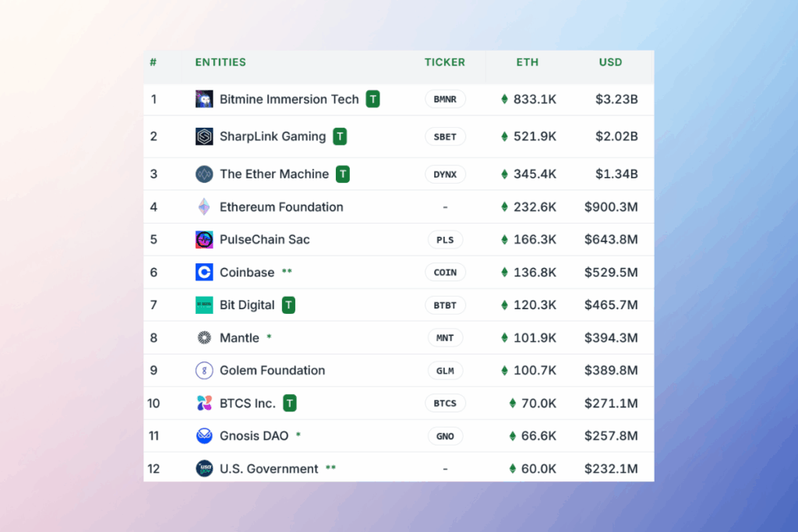This screenshot has width=798, height=532.
Task: Toggle the T badge next to Bitmine Immersion Tech
Action: click(x=373, y=99)
